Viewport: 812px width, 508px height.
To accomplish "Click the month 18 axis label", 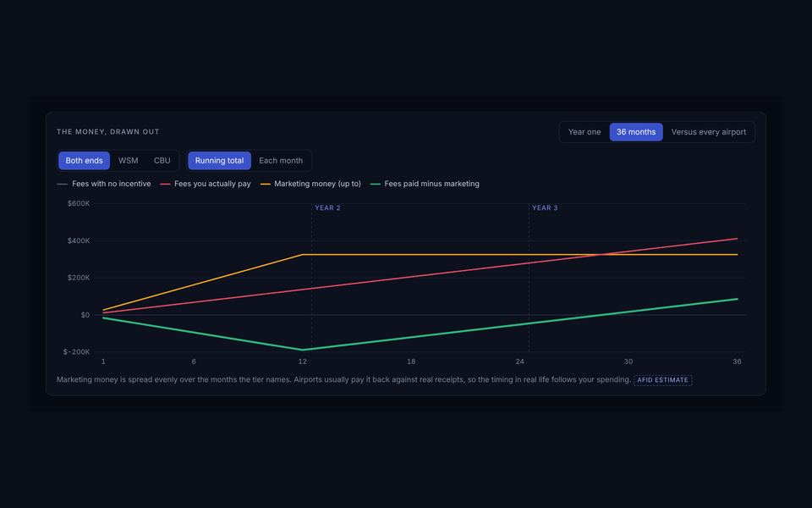I will pyautogui.click(x=411, y=362).
